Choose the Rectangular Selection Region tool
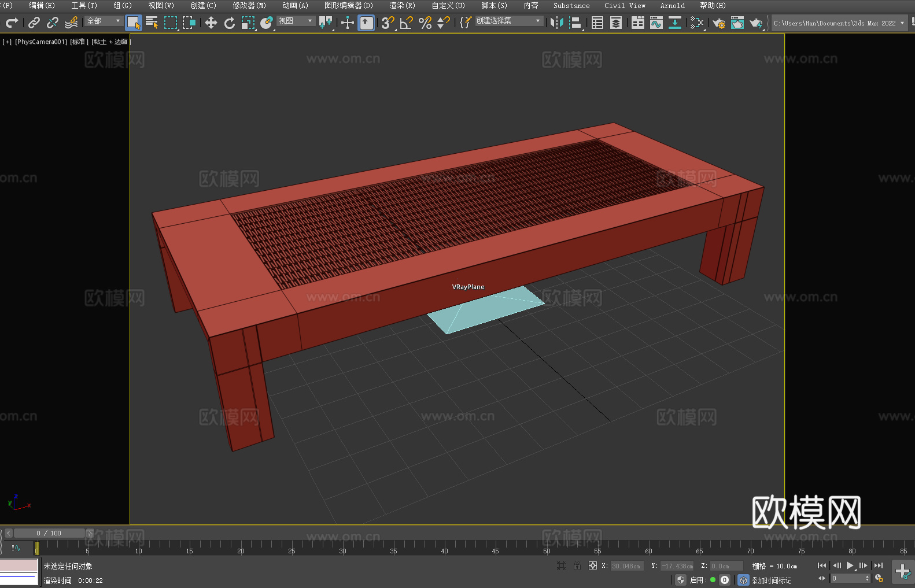915x588 pixels. pyautogui.click(x=171, y=23)
